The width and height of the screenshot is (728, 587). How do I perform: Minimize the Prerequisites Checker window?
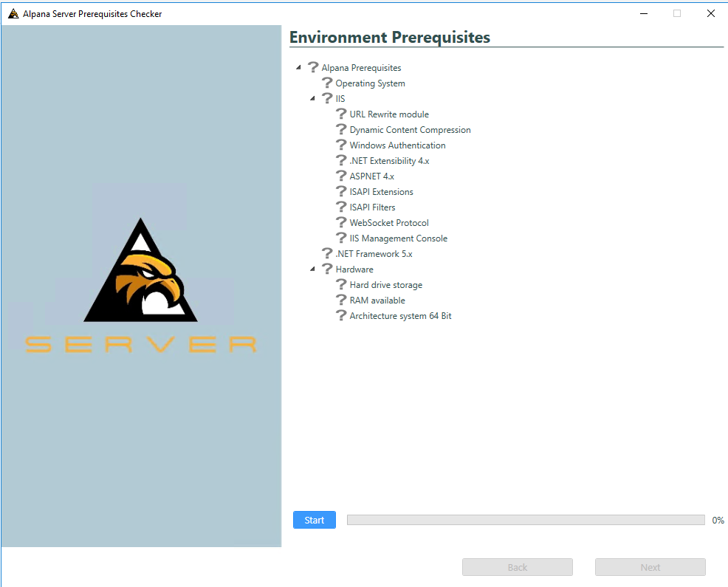coord(644,13)
